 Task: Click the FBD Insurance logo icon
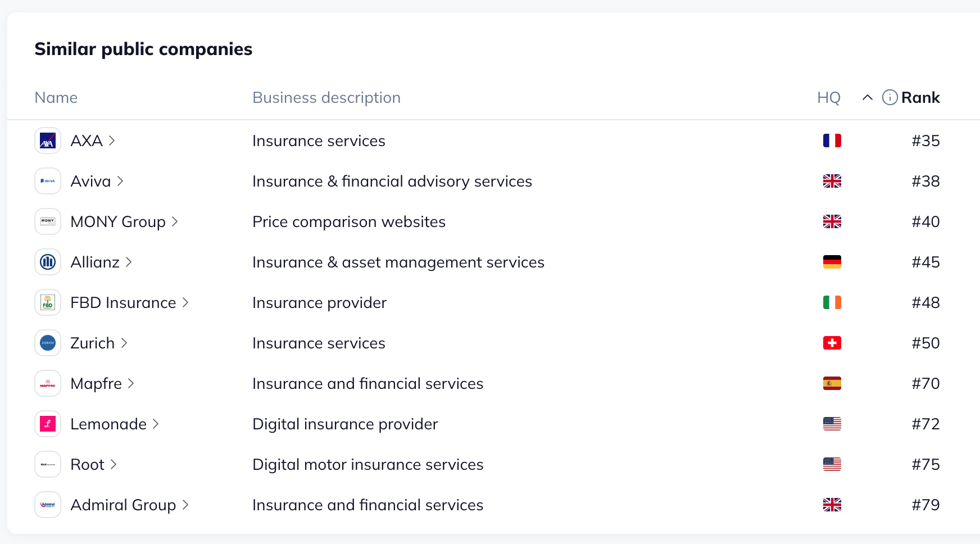48,302
